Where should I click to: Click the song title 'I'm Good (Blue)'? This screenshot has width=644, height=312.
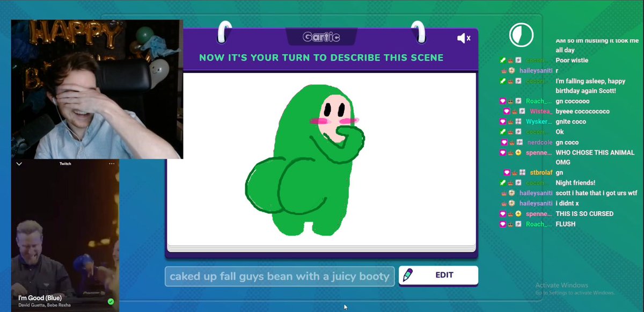(x=40, y=298)
